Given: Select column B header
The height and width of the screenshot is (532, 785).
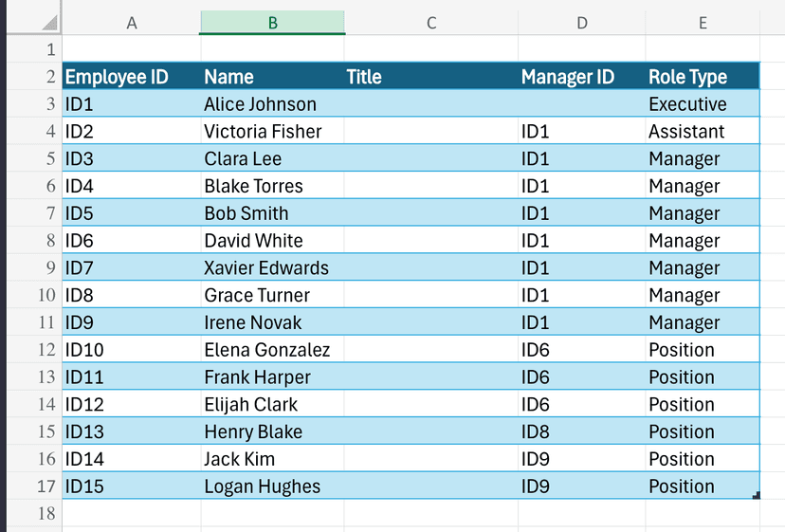Looking at the screenshot, I should [272, 23].
